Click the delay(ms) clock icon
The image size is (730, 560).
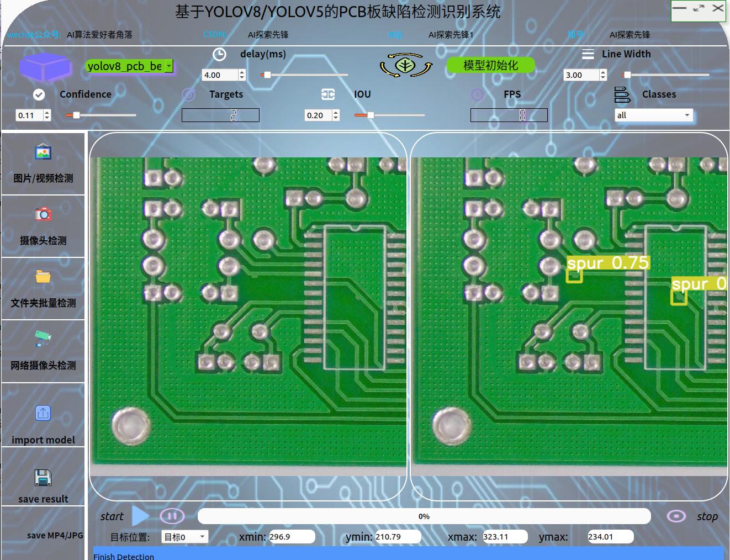tap(219, 54)
